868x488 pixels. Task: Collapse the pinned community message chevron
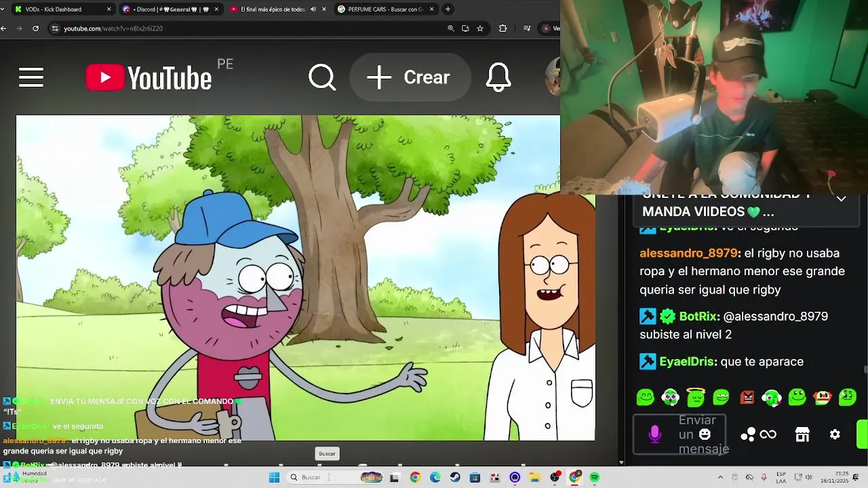tap(841, 199)
